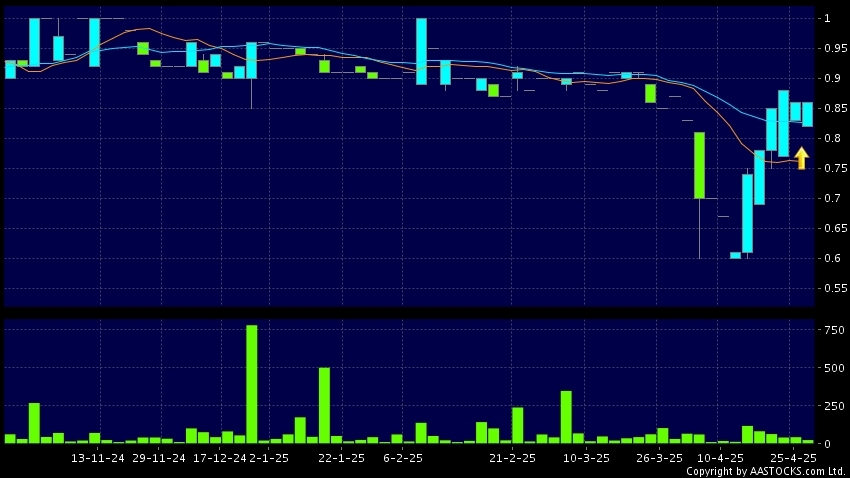Click the 22-1-25 date label

point(342,458)
